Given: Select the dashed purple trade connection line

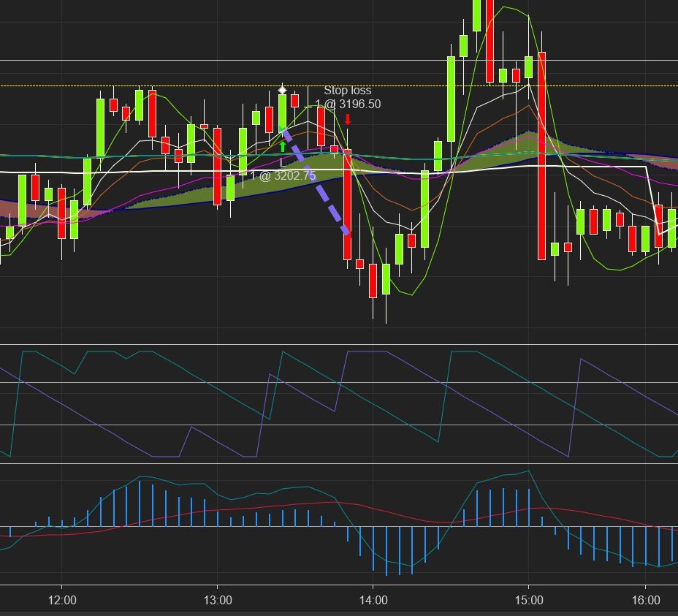Looking at the screenshot, I should 315,181.
